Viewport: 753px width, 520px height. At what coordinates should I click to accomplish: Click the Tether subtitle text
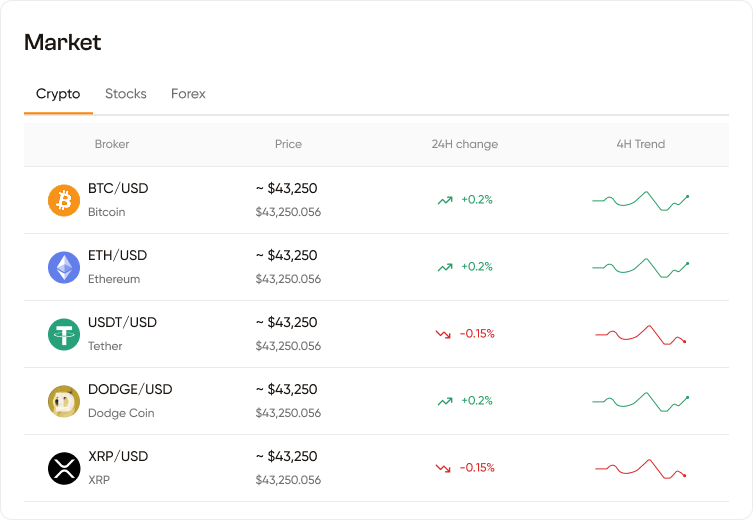pyautogui.click(x=105, y=346)
